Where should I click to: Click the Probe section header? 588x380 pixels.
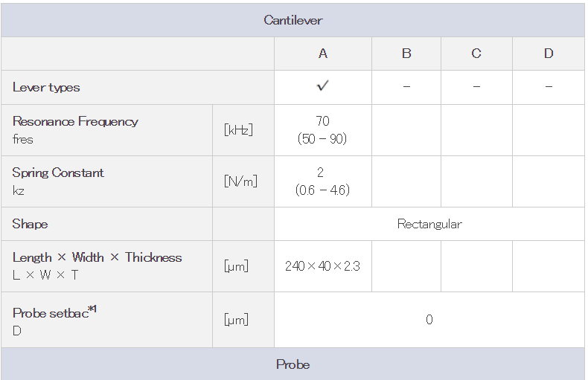293,364
